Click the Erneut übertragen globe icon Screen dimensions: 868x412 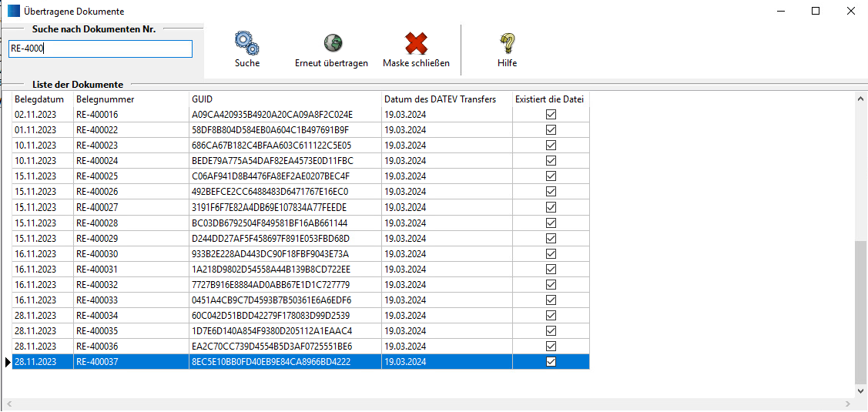(x=332, y=43)
